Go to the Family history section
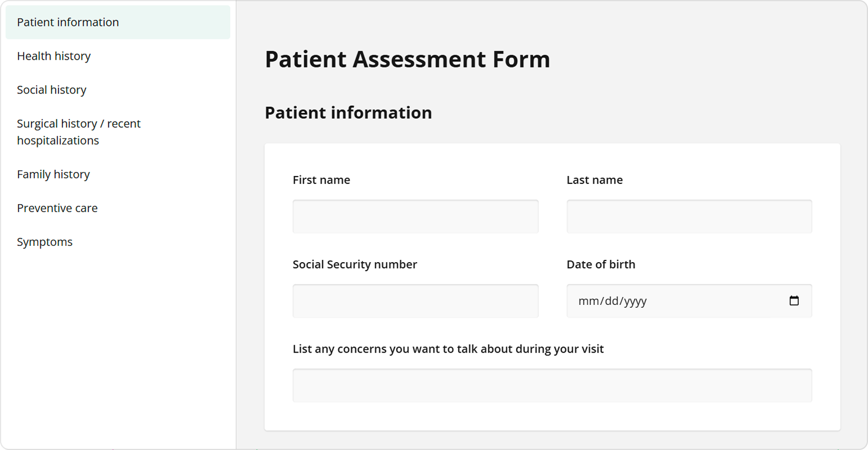This screenshot has height=450, width=868. point(53,174)
